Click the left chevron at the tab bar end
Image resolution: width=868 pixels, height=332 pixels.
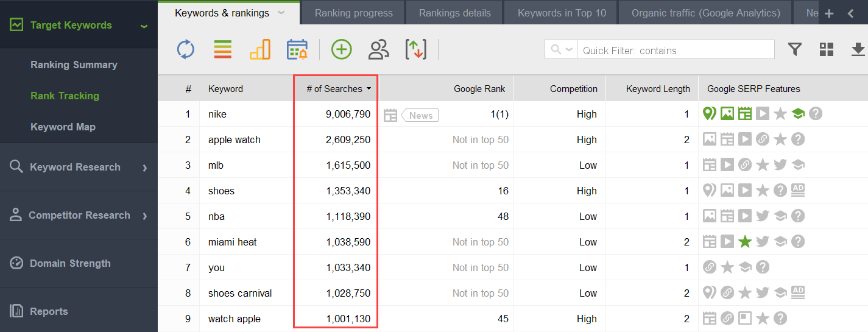pyautogui.click(x=851, y=13)
